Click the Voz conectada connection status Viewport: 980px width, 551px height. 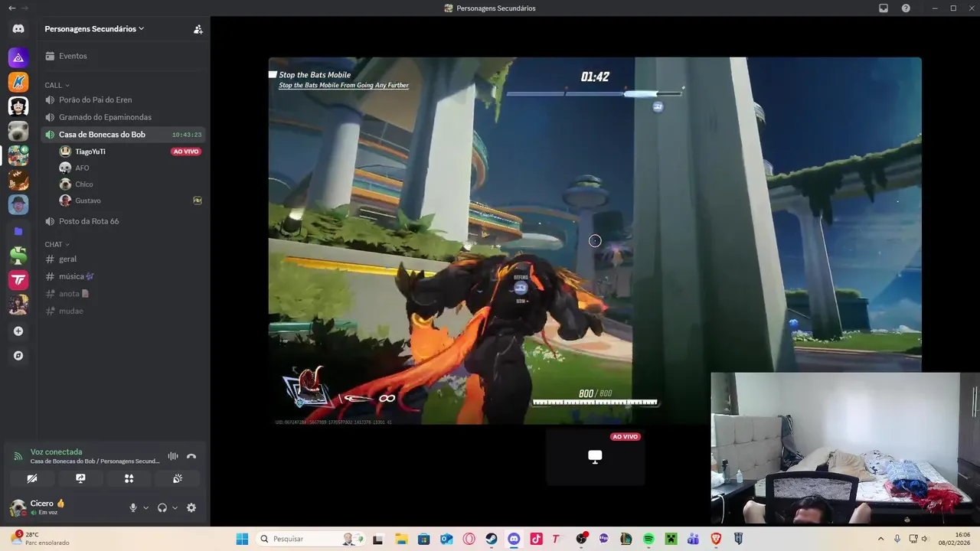pos(56,452)
